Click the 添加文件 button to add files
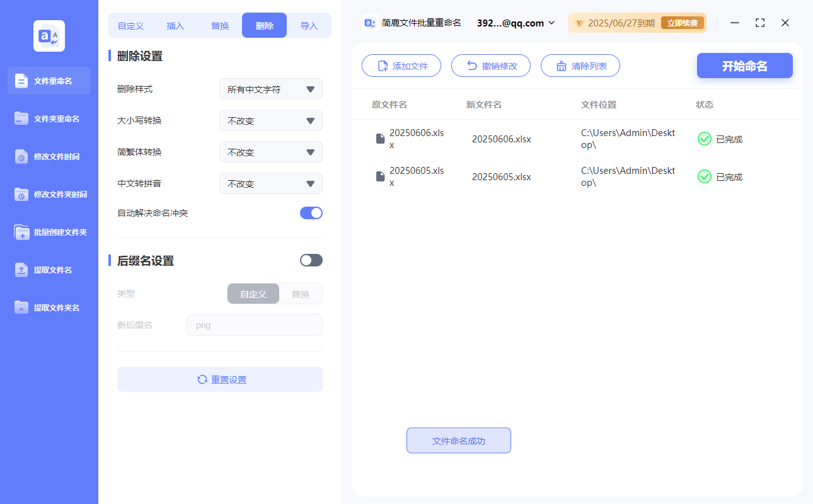The height and width of the screenshot is (504, 813). click(401, 65)
